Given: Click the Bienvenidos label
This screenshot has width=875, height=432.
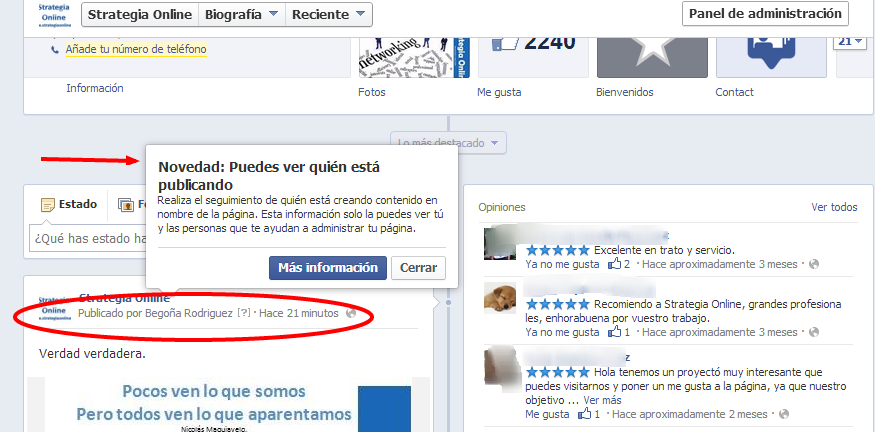Looking at the screenshot, I should coord(624,92).
